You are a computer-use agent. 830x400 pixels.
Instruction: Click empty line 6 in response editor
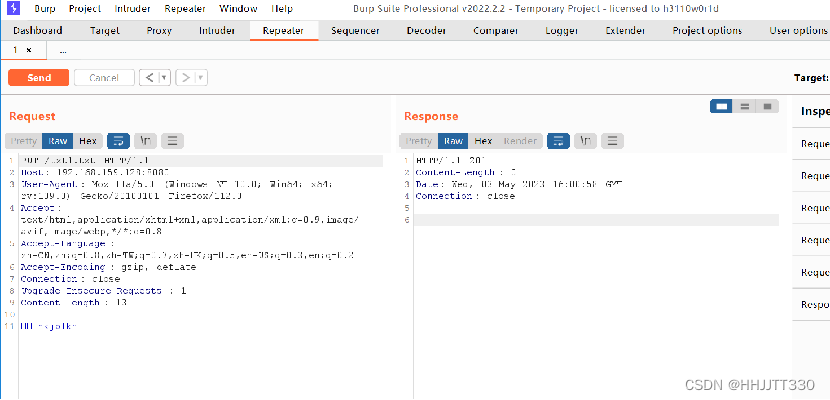pyautogui.click(x=597, y=220)
